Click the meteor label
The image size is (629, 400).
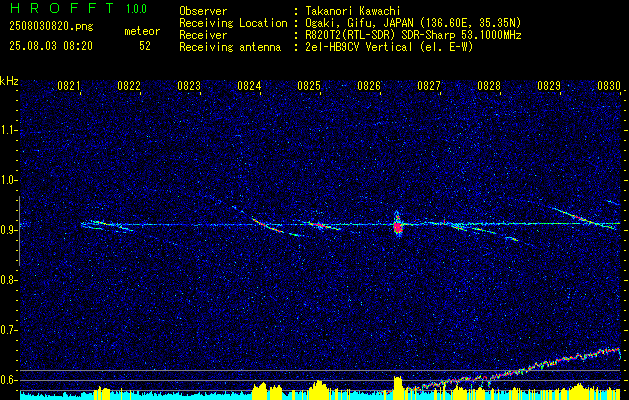[x=142, y=32]
